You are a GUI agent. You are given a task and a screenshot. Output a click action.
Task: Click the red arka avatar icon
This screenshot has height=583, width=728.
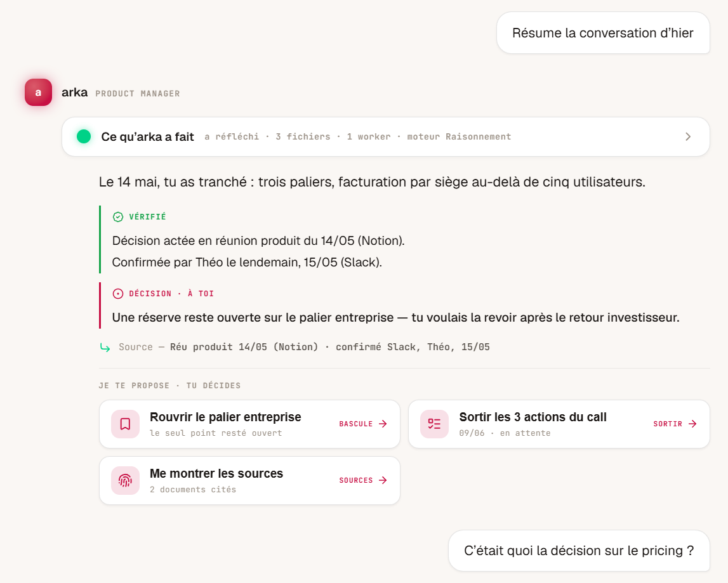(38, 93)
